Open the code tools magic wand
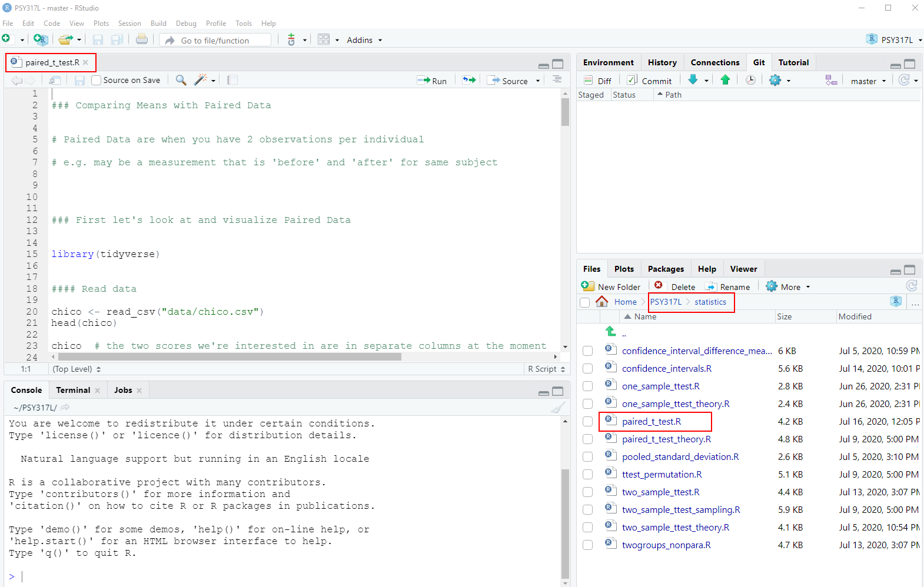The width and height of the screenshot is (924, 587). click(x=201, y=80)
